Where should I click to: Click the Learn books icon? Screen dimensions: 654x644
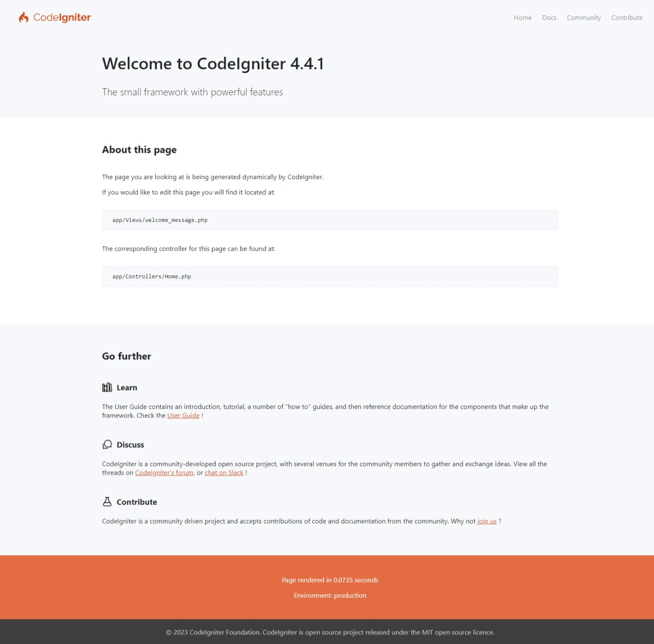[107, 387]
